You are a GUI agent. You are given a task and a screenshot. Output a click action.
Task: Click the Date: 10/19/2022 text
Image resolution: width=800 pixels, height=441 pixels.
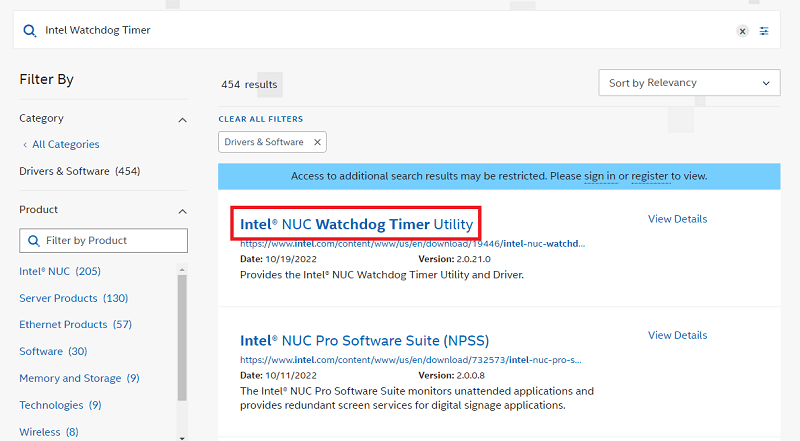[278, 259]
